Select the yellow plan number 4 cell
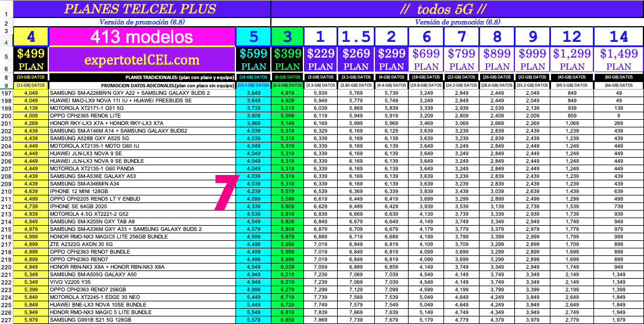Screen dimensions: 644x324 tap(31, 37)
